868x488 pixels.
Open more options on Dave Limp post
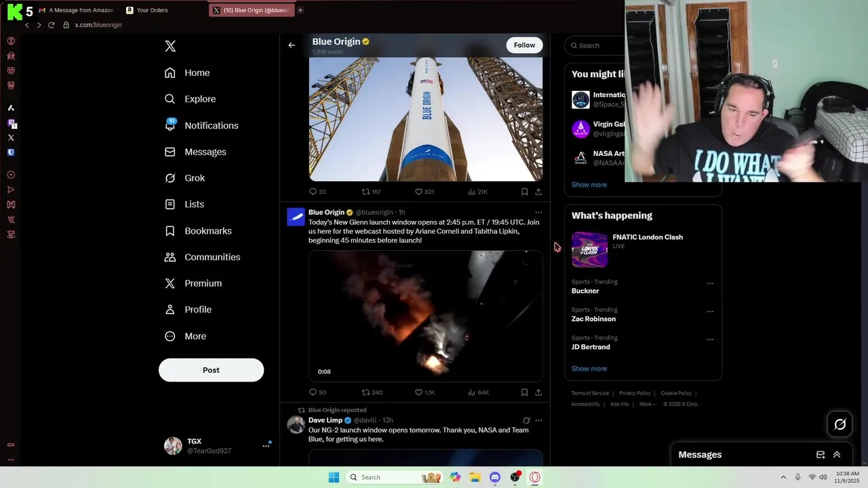pyautogui.click(x=538, y=420)
